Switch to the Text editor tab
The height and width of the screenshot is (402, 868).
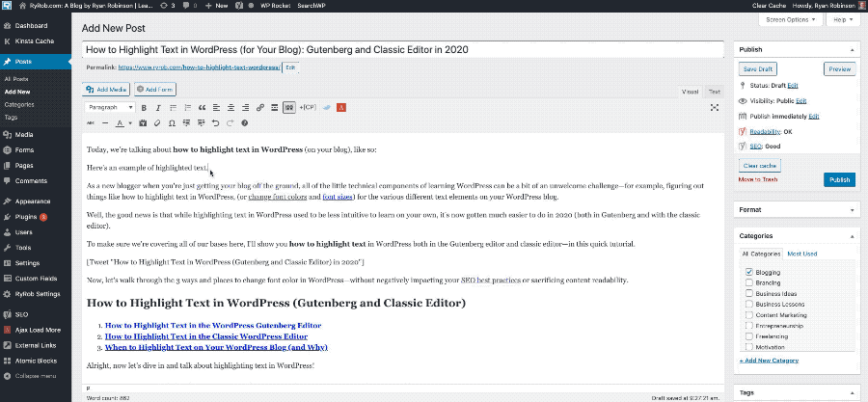pos(714,92)
